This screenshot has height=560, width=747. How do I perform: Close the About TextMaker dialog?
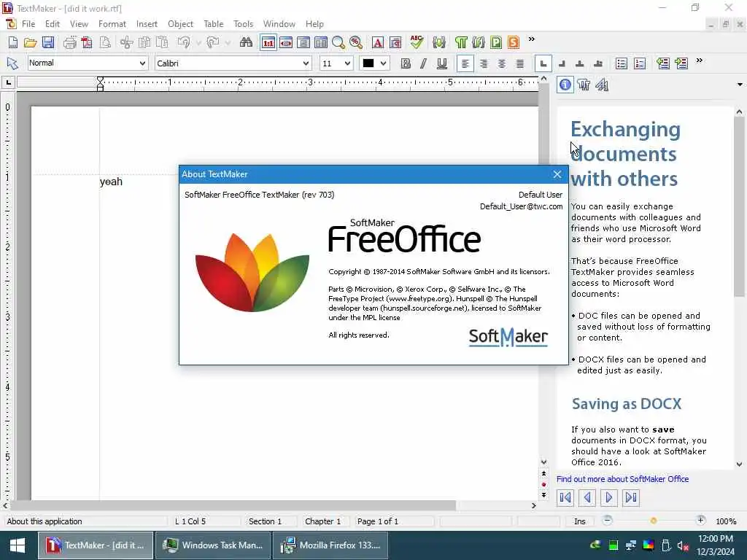tap(557, 174)
